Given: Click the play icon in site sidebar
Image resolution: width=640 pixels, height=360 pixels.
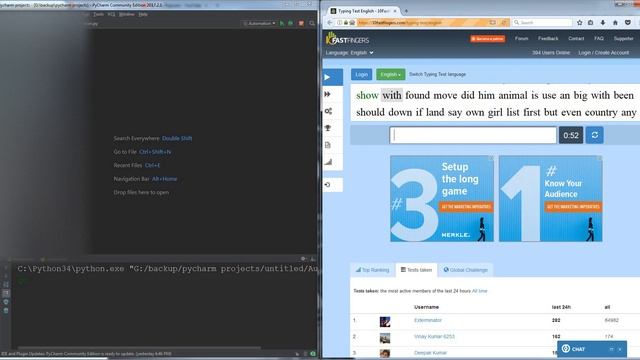Looking at the screenshot, I should point(327,77).
